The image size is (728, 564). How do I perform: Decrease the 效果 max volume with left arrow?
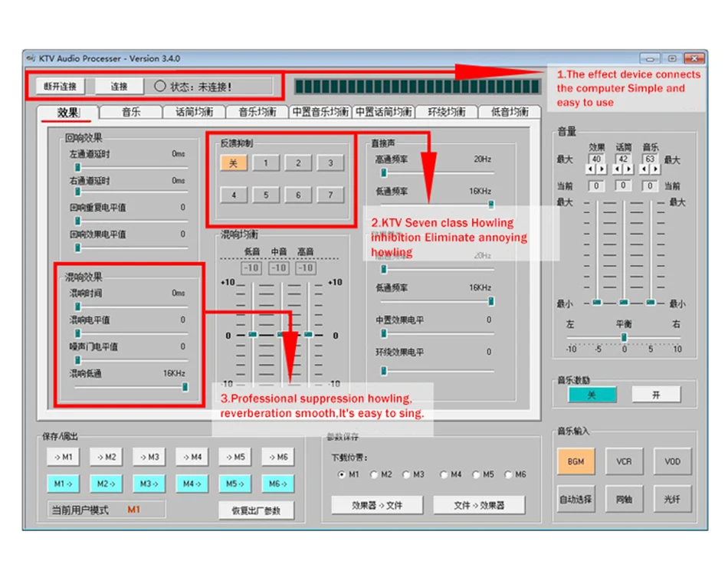click(x=589, y=169)
